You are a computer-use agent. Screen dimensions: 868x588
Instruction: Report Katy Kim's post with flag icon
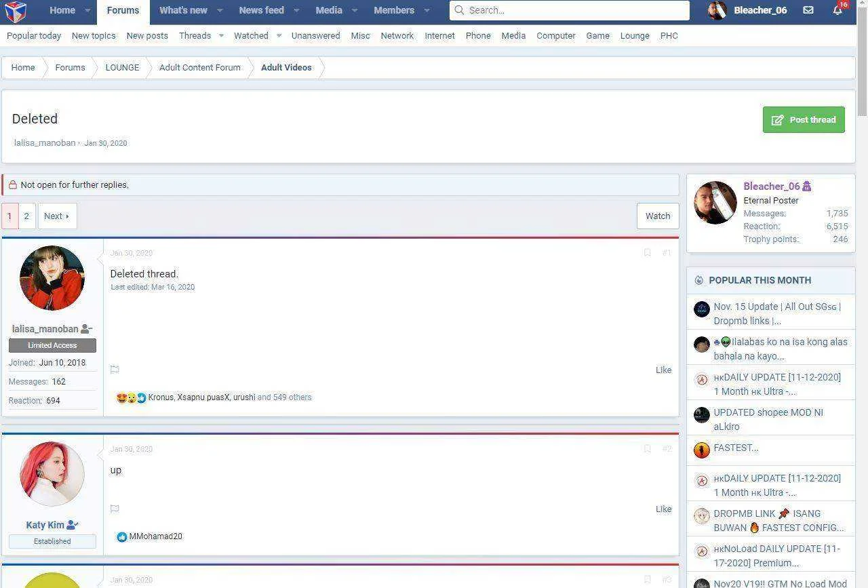pos(115,509)
